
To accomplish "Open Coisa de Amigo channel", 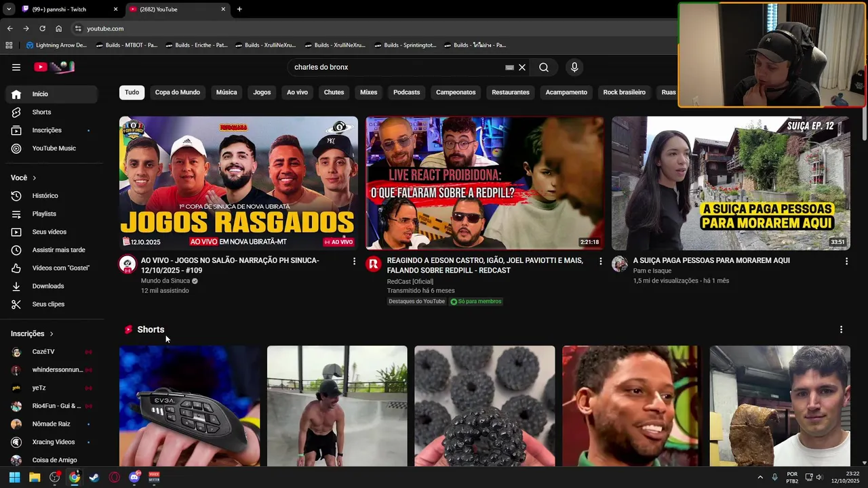I will 52,460.
